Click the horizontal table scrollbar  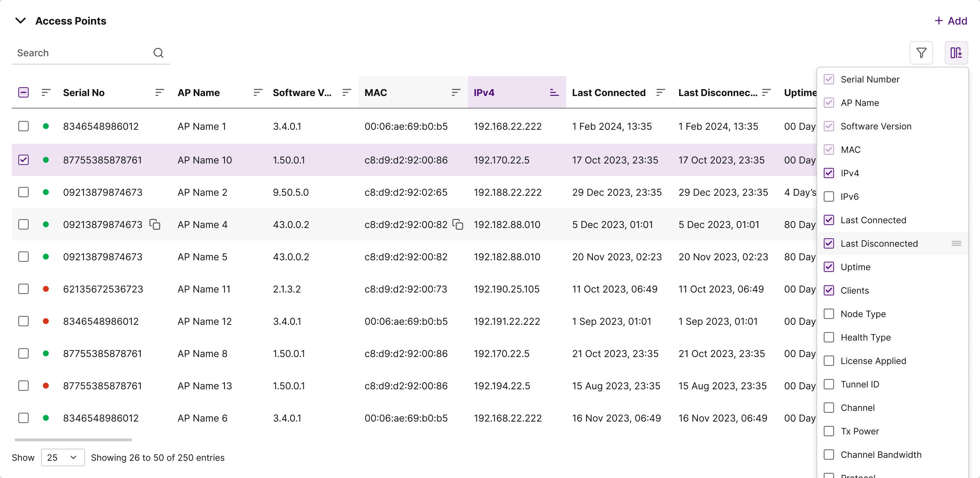point(73,440)
